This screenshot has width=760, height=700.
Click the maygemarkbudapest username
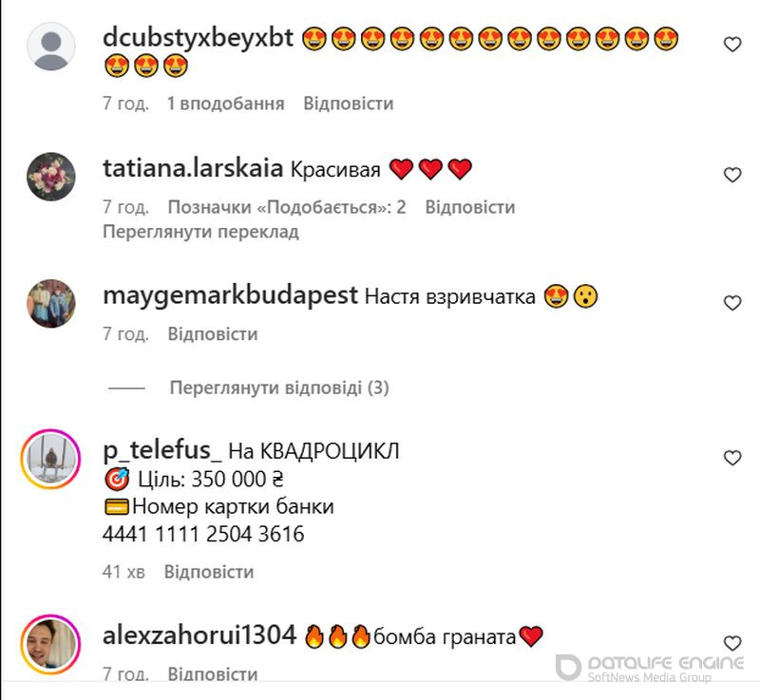coord(230,295)
